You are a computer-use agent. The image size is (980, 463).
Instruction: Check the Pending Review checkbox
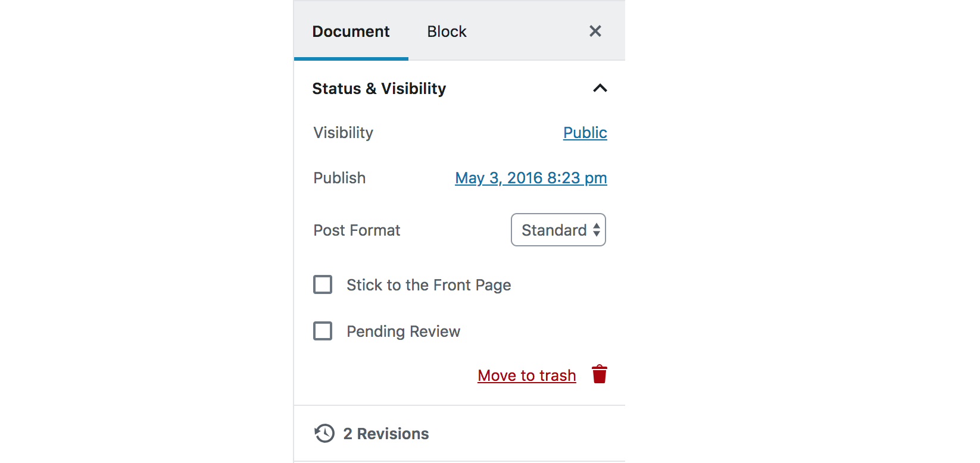click(x=323, y=331)
